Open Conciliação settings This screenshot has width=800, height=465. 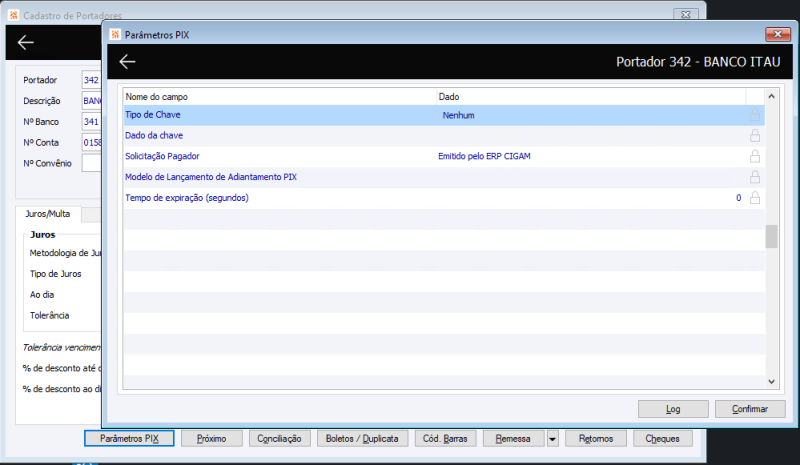click(x=279, y=438)
